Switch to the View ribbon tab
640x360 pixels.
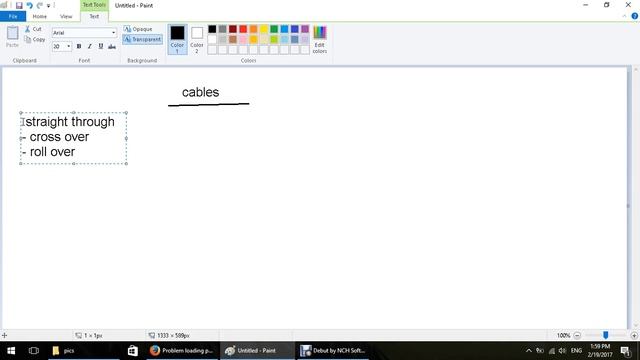66,16
